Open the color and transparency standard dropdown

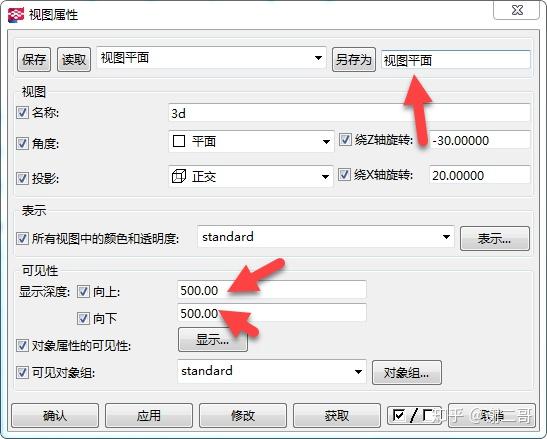point(325,237)
